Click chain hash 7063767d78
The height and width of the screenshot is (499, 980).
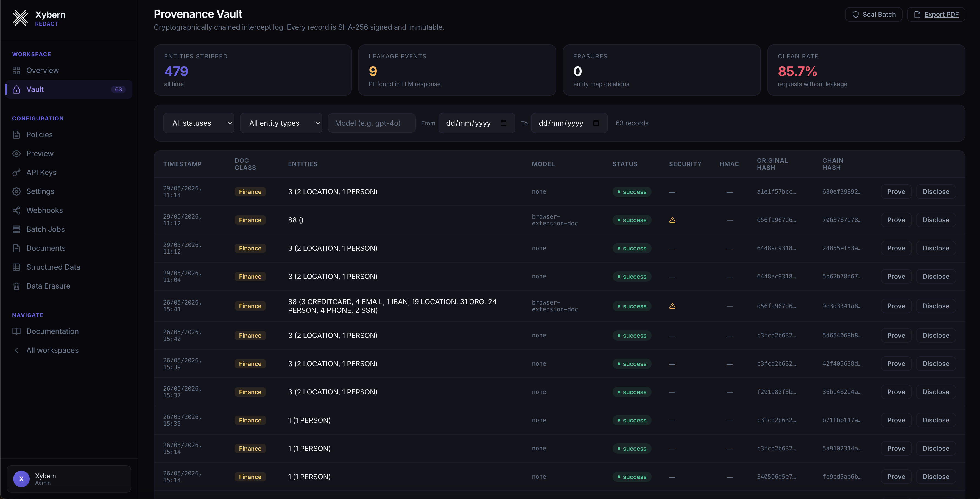click(842, 220)
